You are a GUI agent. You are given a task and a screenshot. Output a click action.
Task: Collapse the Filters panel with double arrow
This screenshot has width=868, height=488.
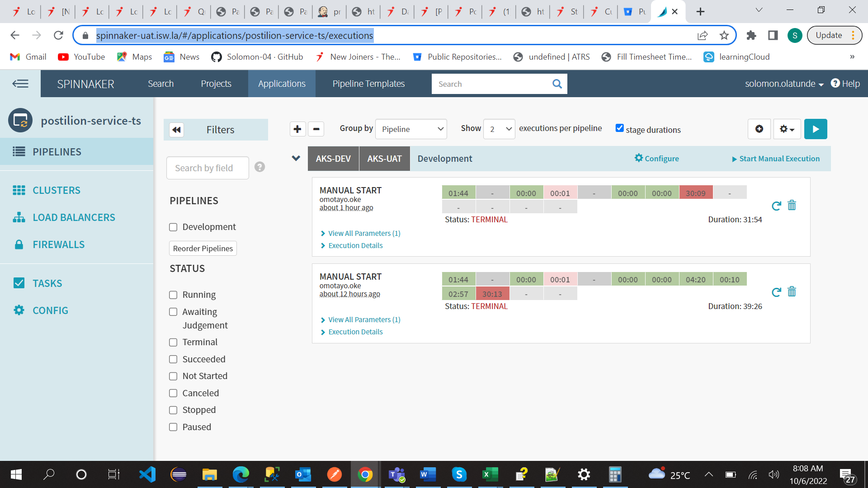coord(176,130)
